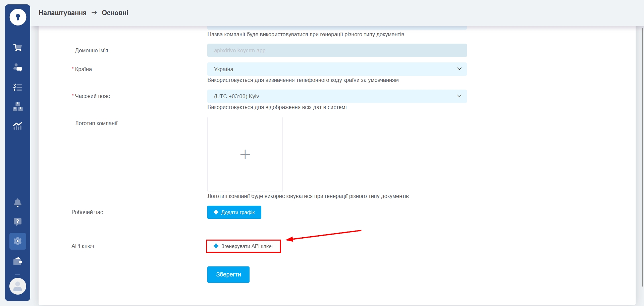Open the wallet billing icon

coord(18,261)
